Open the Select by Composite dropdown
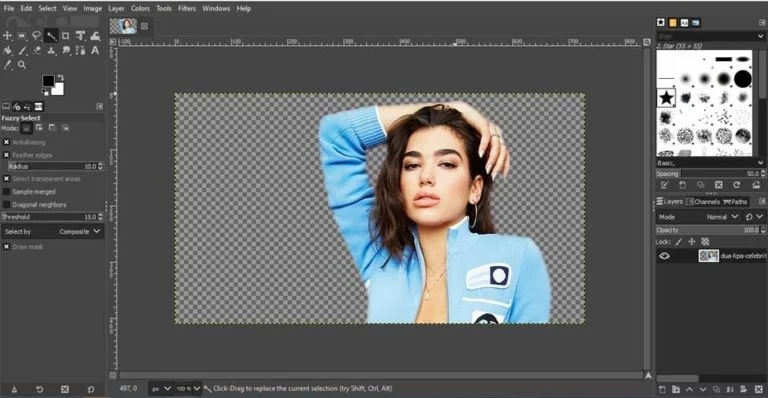768x398 pixels. [x=52, y=232]
